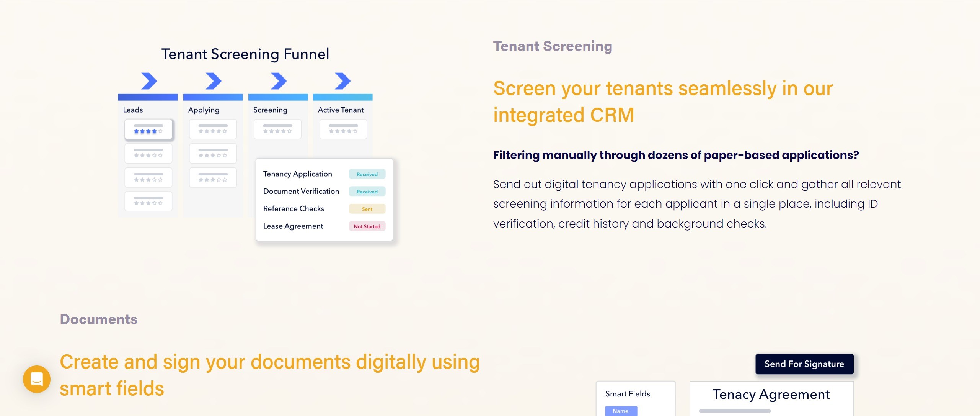
Task: Open the orange chat widget icon
Action: [x=37, y=379]
